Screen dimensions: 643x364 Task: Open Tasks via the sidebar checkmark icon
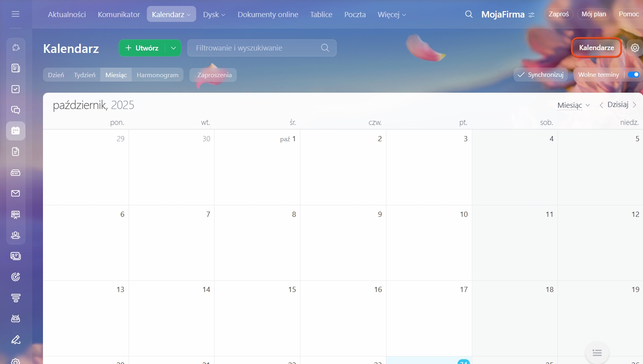(16, 89)
